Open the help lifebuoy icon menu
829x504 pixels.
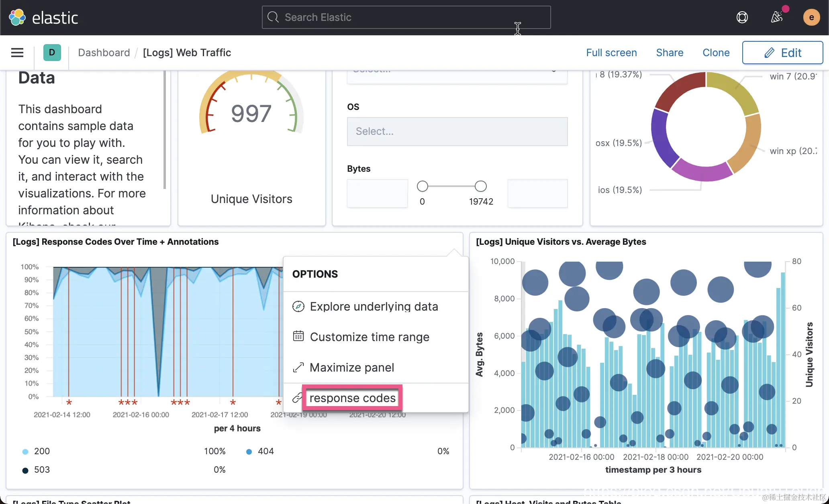pos(742,17)
